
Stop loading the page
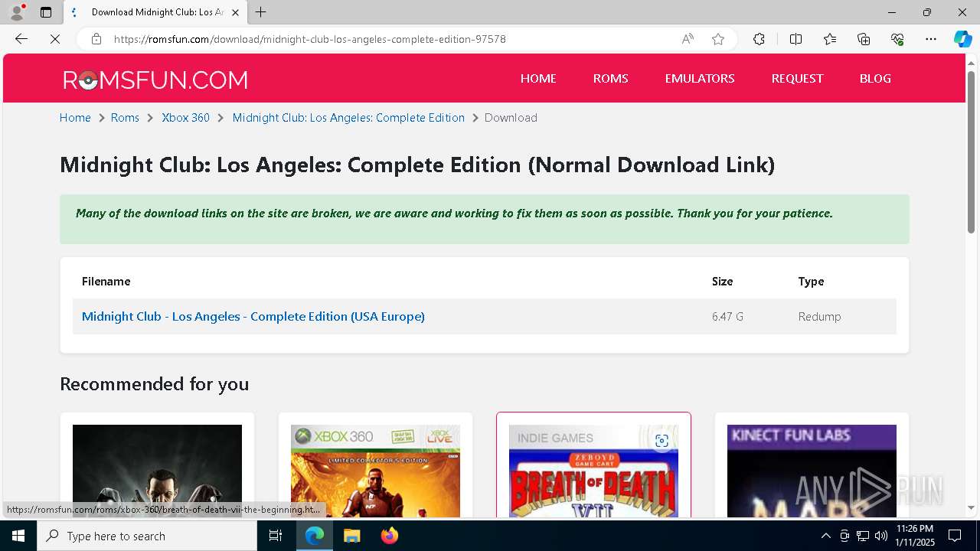click(55, 39)
